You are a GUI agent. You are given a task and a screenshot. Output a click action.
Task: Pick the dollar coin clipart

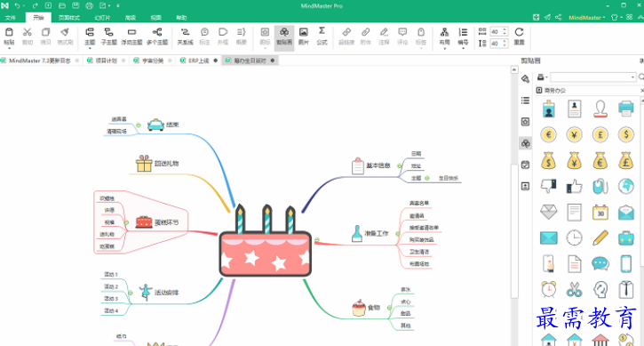coord(626,134)
